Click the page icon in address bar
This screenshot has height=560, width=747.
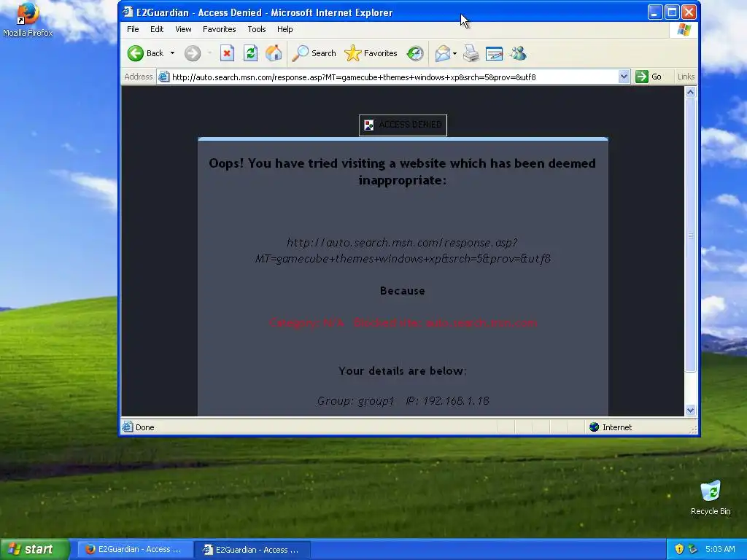click(163, 77)
